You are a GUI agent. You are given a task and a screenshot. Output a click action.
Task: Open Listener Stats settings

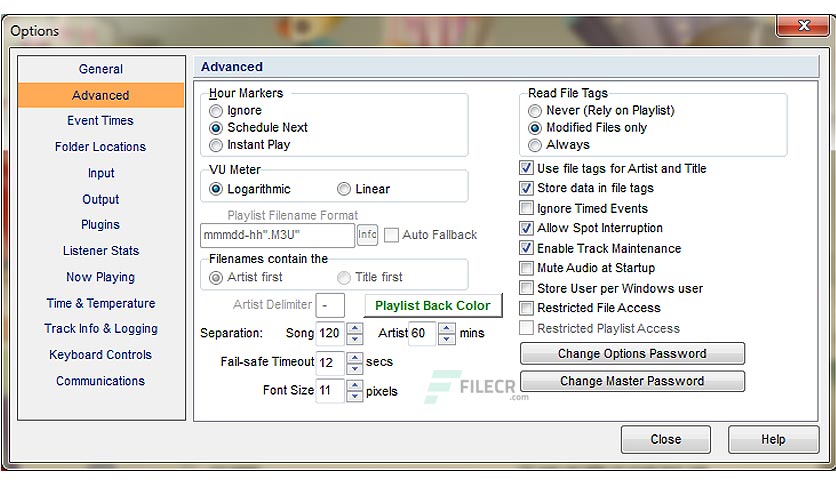pyautogui.click(x=101, y=251)
